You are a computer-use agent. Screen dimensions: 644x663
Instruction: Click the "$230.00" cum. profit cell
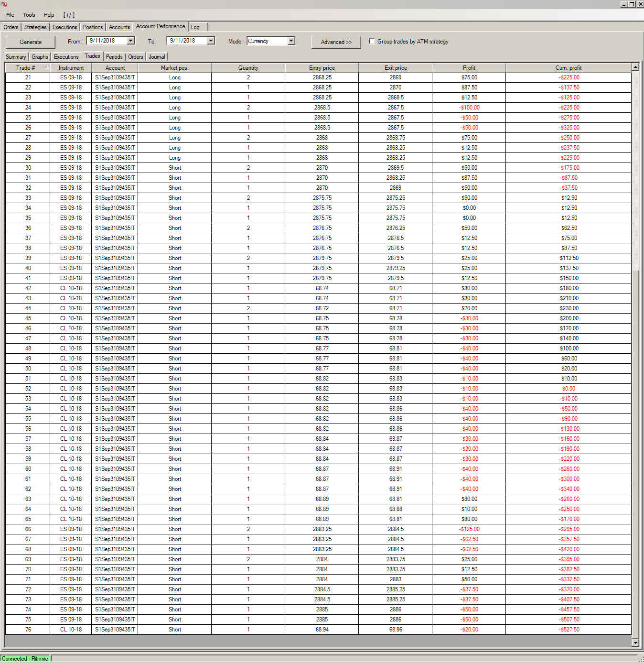click(569, 308)
